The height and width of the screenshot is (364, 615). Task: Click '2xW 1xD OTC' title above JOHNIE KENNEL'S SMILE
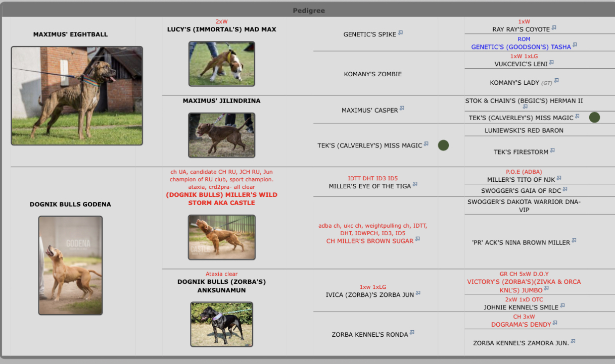pyautogui.click(x=524, y=299)
